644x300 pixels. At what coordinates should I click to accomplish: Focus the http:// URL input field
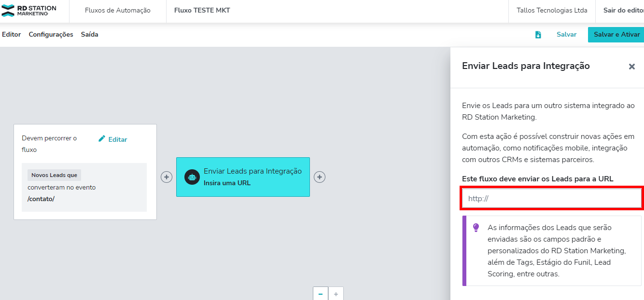point(551,198)
